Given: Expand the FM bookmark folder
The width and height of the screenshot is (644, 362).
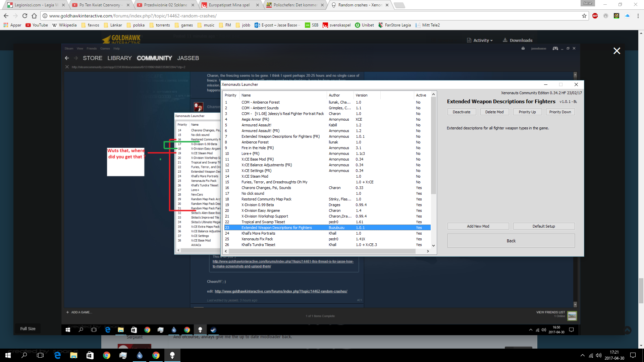Looking at the screenshot, I should point(225,25).
